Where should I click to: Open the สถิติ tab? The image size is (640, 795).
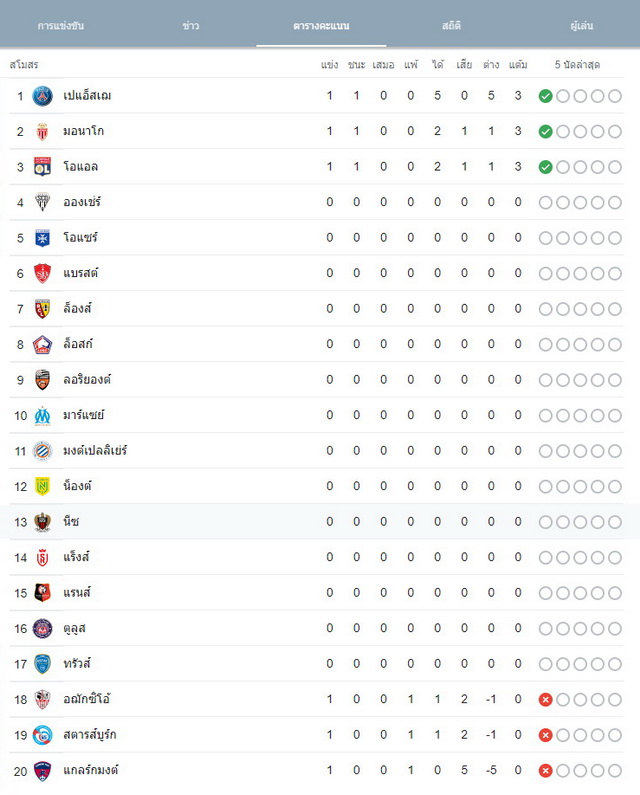click(x=451, y=25)
